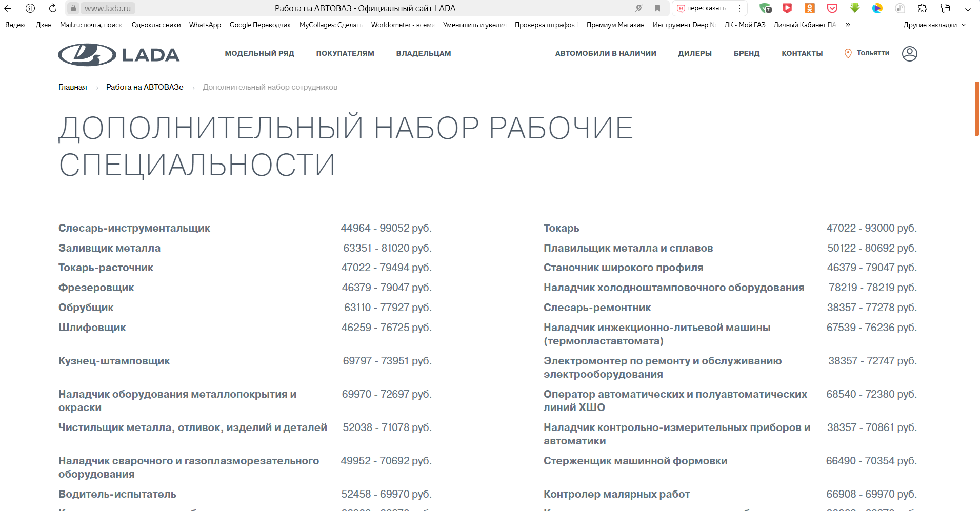Click Стерженщик машинной формовки vacancy
Viewport: 980px width, 511px height.
click(635, 461)
